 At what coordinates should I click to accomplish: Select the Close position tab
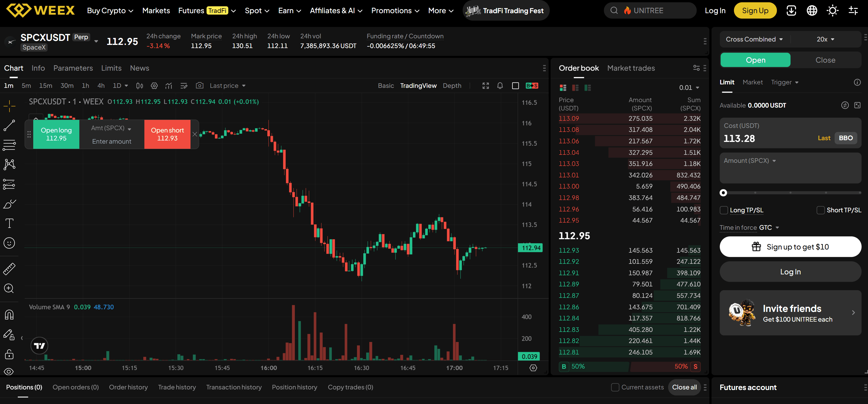pyautogui.click(x=825, y=60)
